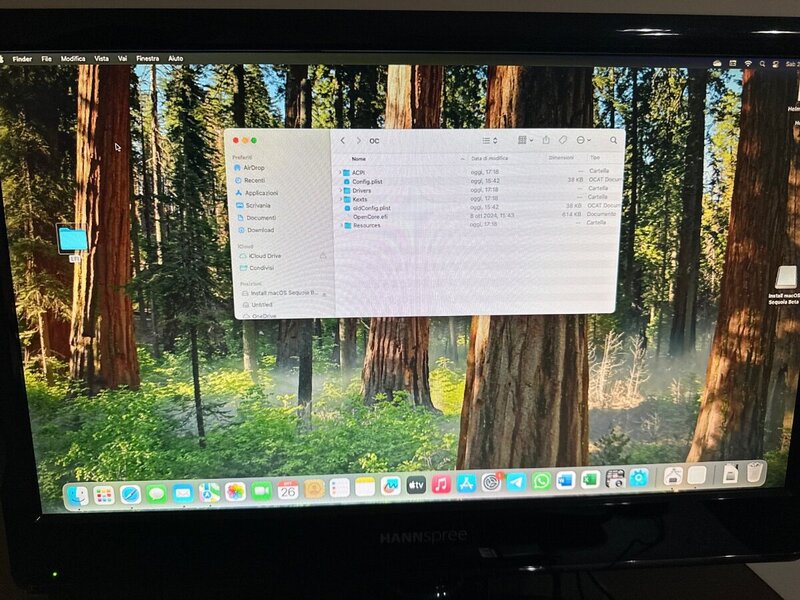The height and width of the screenshot is (600, 800).
Task: Select Install macOS Sequoia volume in sidebar
Action: [280, 293]
